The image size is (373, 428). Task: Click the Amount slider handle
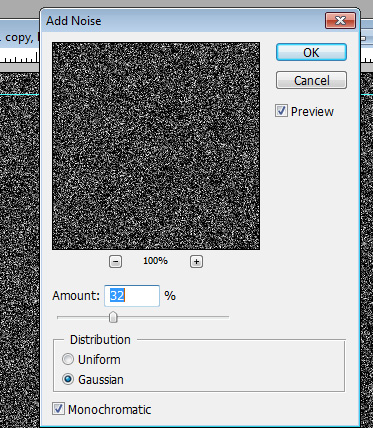click(x=113, y=317)
